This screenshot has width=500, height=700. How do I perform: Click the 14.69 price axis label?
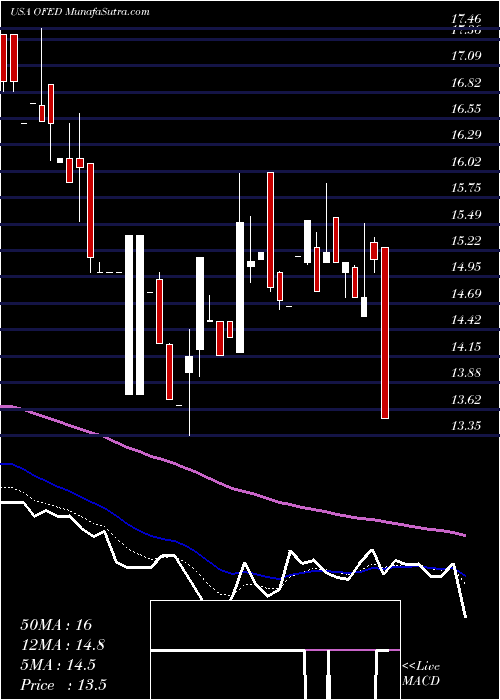(x=466, y=294)
